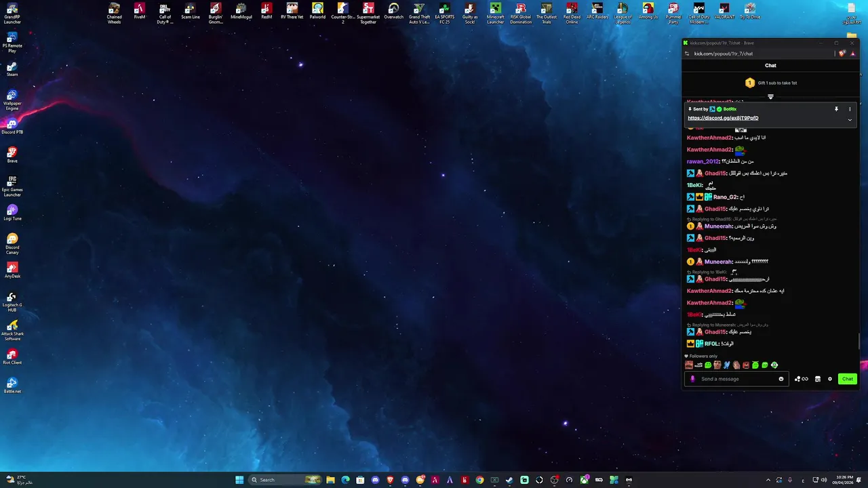Open File Explorer from the taskbar

(x=330, y=480)
